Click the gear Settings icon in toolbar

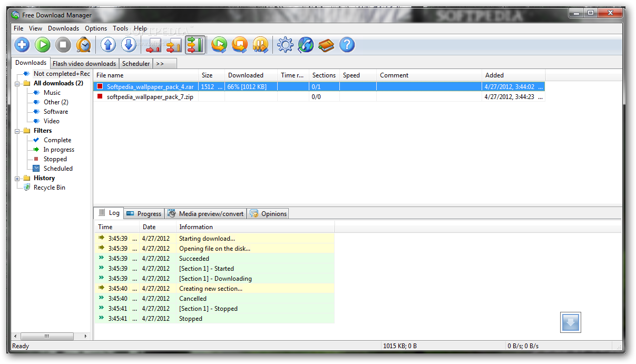pyautogui.click(x=285, y=45)
